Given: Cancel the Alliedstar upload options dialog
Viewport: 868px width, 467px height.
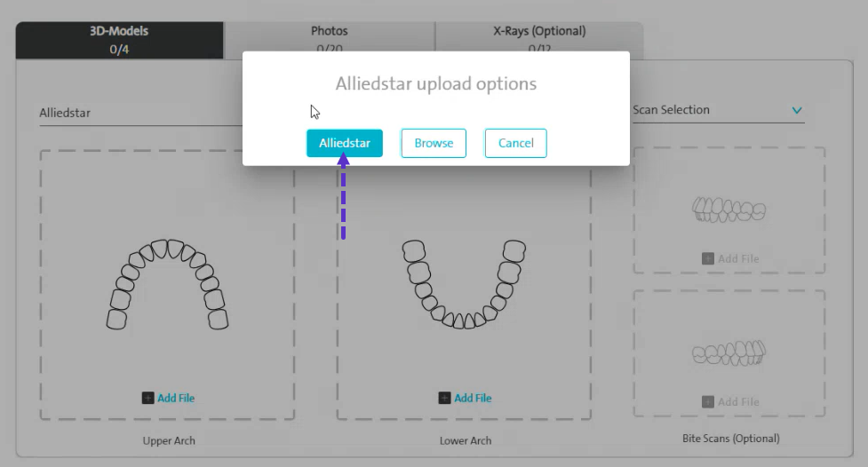Looking at the screenshot, I should coord(515,143).
